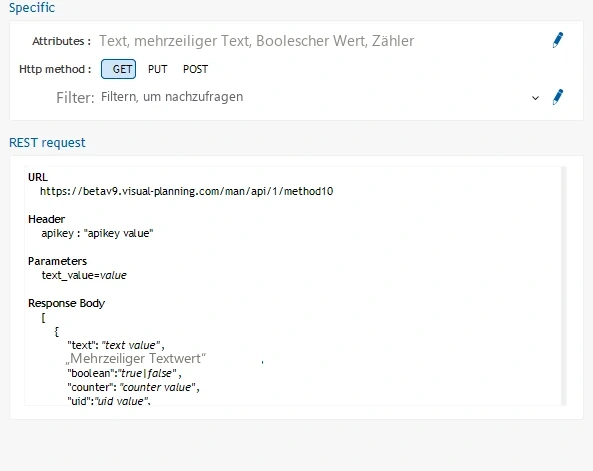Click the REST request section heading

(x=47, y=143)
